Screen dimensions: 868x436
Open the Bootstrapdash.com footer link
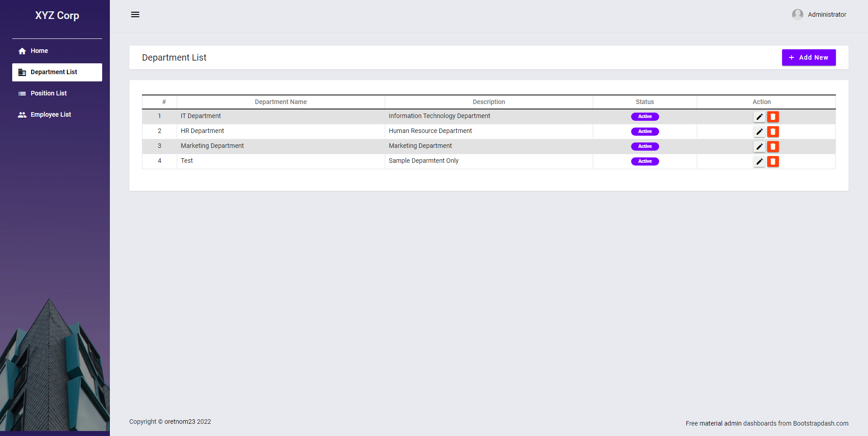[x=820, y=423]
